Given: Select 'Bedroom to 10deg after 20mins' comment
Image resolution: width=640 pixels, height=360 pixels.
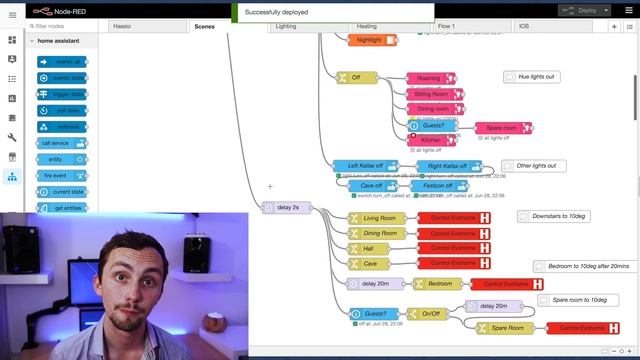Looking at the screenshot, I should 585,266.
